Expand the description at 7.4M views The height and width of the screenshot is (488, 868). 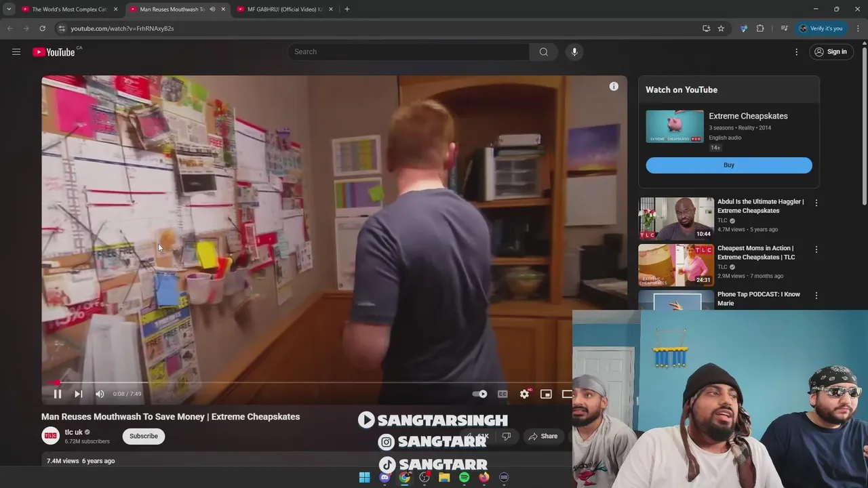(81, 461)
